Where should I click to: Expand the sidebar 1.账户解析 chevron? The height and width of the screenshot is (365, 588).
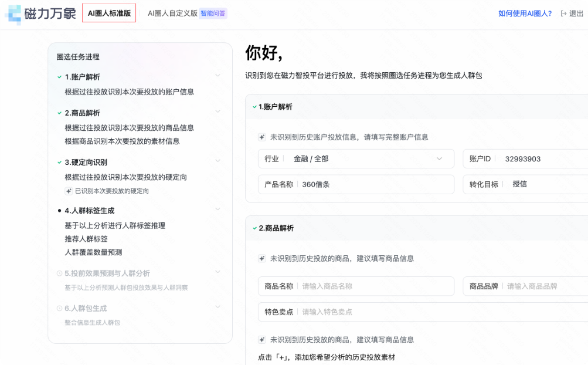tap(217, 76)
